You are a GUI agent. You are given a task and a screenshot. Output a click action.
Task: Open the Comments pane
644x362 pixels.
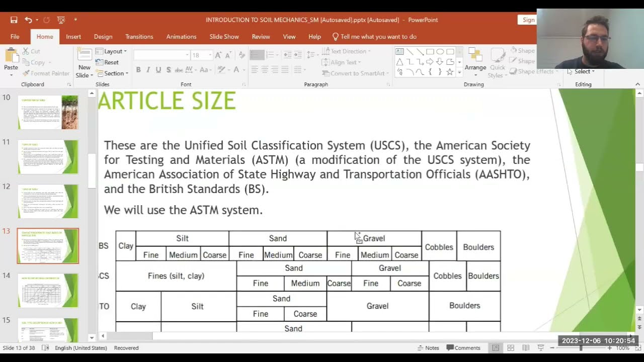pos(463,348)
